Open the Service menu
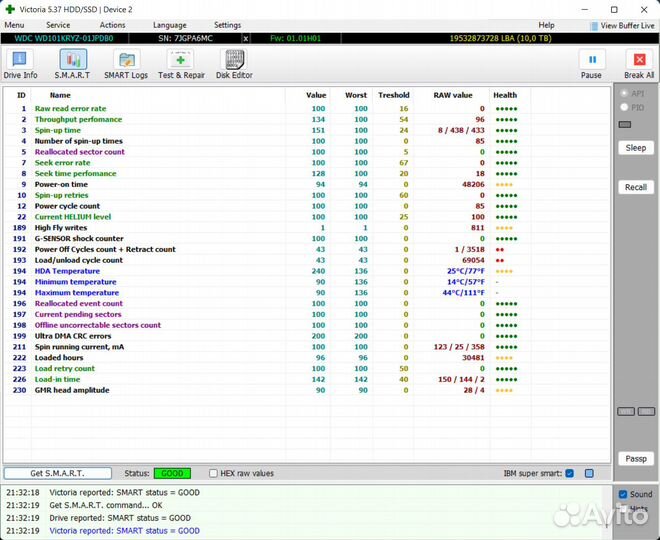Viewport: 660px width, 540px height. tap(58, 25)
